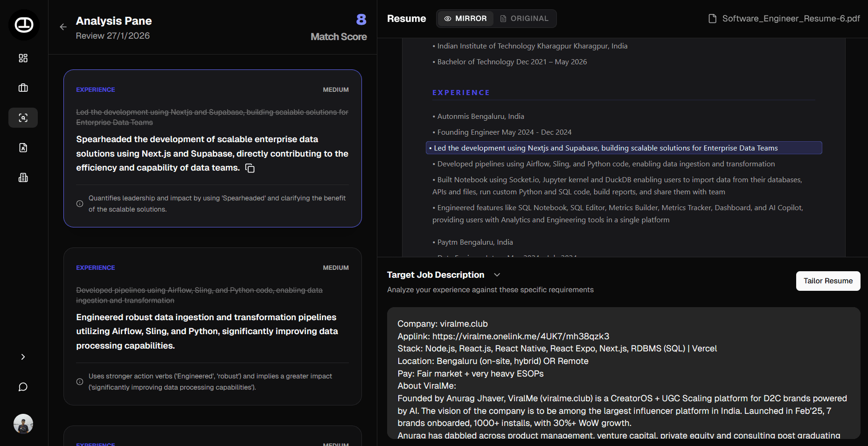Select the first Experience suggestion card
Viewport: 868px width, 446px height.
click(213, 149)
